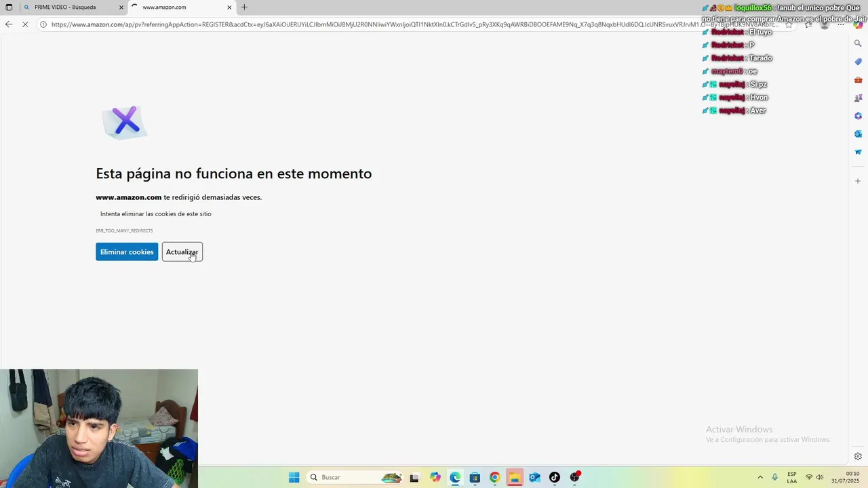The width and height of the screenshot is (868, 488).
Task: Open the tab actions menu icon
Action: coord(9,7)
